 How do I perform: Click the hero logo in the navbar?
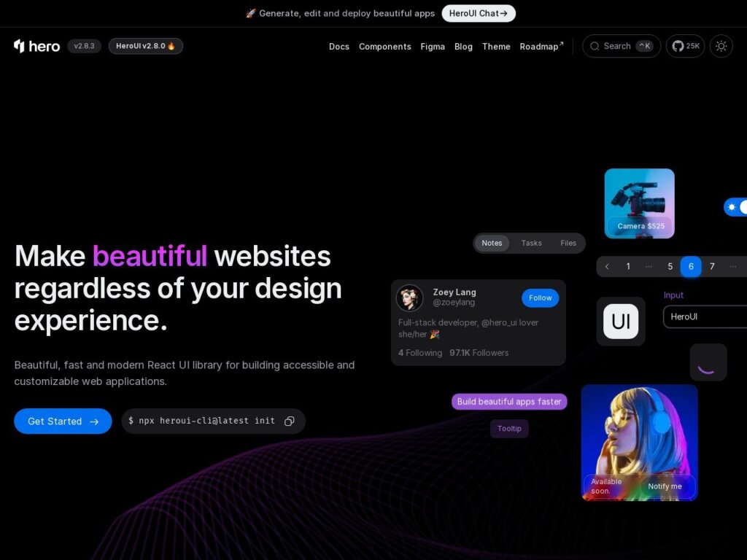click(x=37, y=46)
